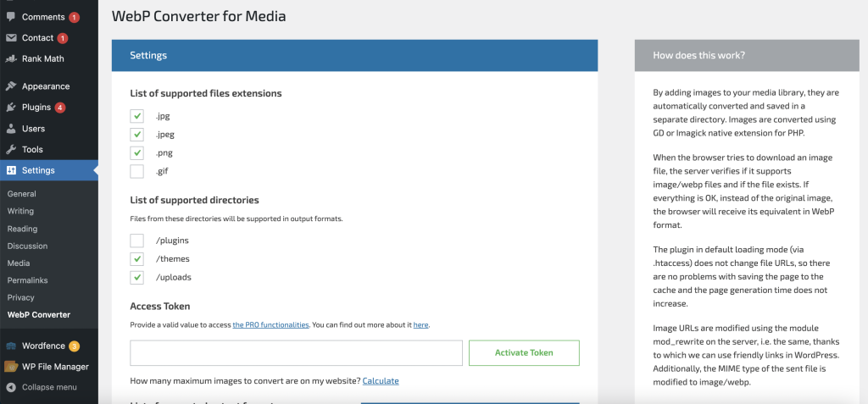This screenshot has height=404, width=868.
Task: Open the WP File Manager folder icon
Action: point(11,367)
